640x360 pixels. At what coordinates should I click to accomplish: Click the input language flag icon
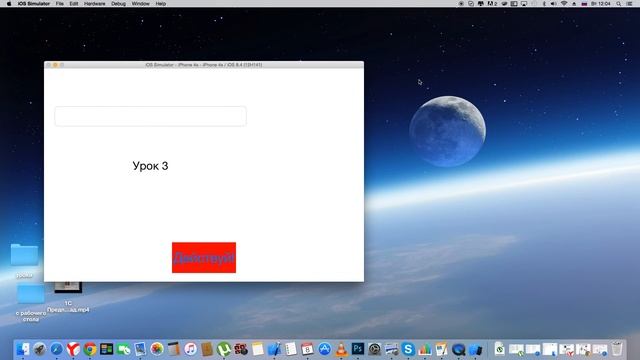[584, 4]
